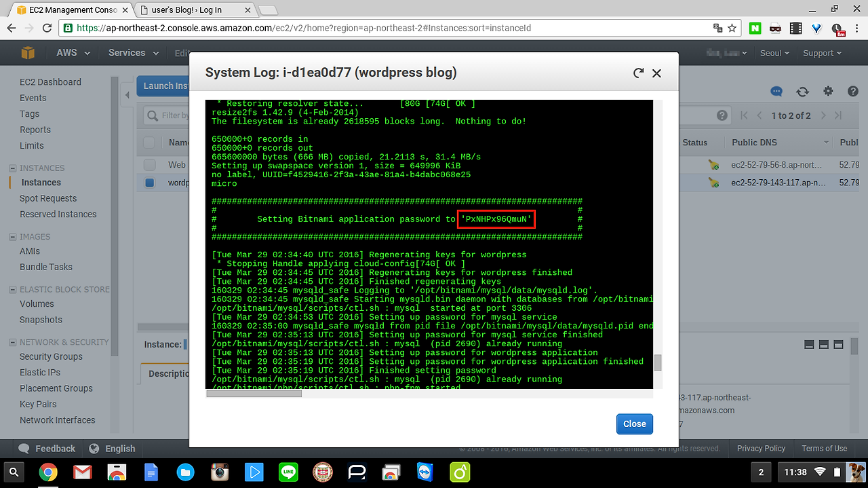This screenshot has width=868, height=488.
Task: Open Google Docs from the shelf
Action: click(x=151, y=472)
